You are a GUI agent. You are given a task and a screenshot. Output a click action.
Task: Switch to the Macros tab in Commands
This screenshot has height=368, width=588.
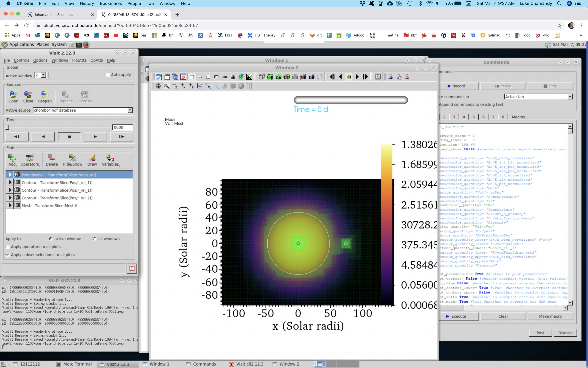518,117
